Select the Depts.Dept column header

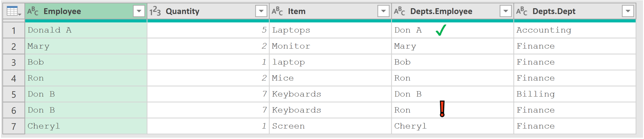pos(575,11)
